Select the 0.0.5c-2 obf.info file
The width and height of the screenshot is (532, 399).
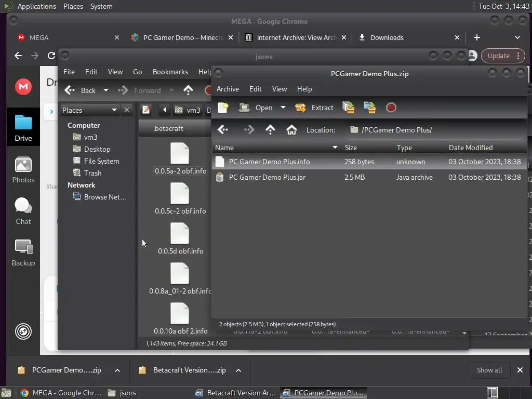[180, 199]
